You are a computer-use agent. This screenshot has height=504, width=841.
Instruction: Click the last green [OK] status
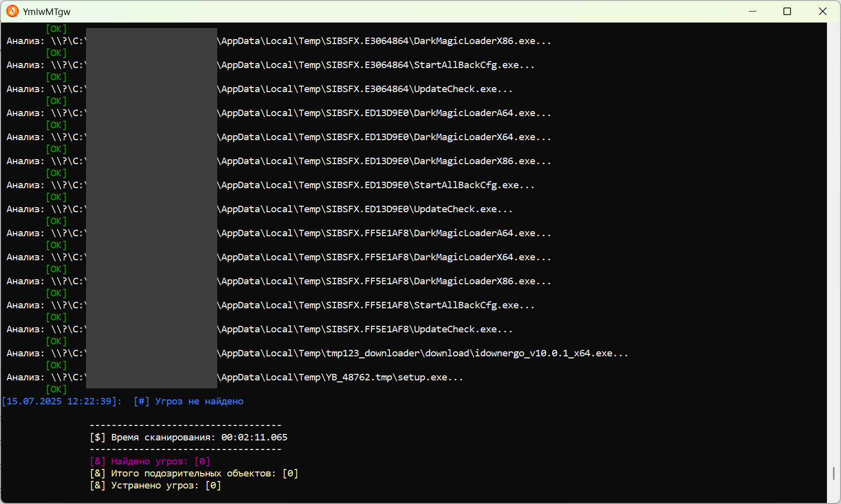(x=56, y=389)
